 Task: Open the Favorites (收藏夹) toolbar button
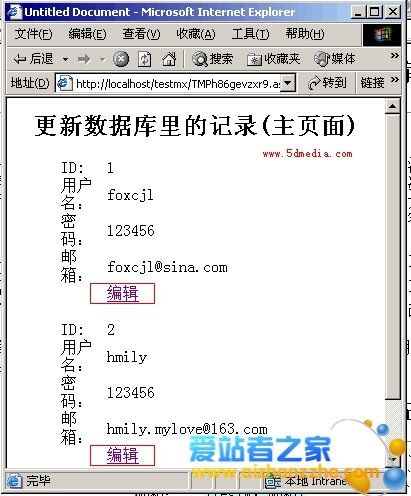click(x=273, y=59)
